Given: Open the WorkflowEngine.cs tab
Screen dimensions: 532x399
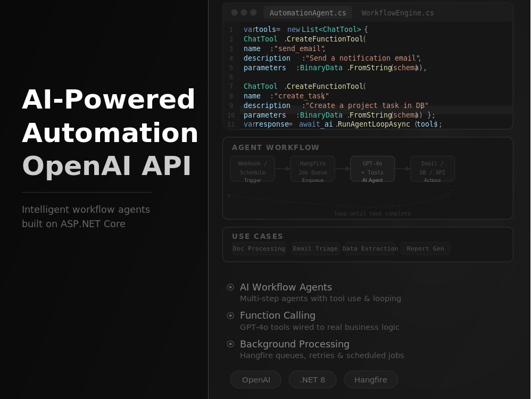Looking at the screenshot, I should point(397,13).
